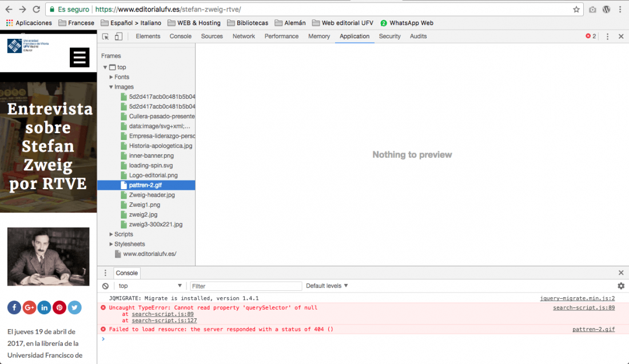
Task: Share on Google Plus icon
Action: point(29,307)
